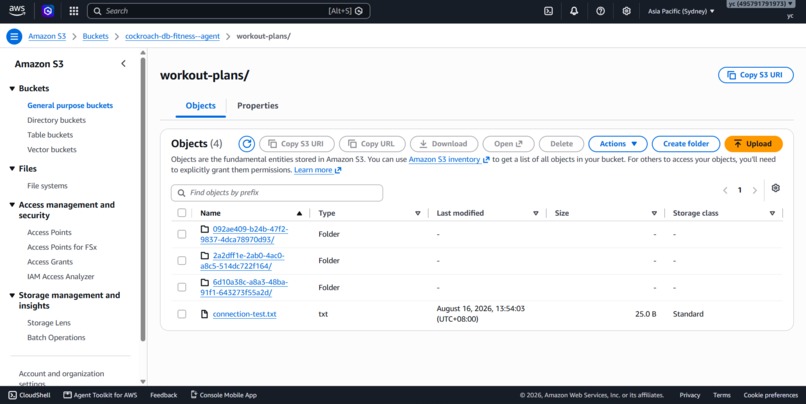
Task: Open Console Mobile App link
Action: click(224, 395)
